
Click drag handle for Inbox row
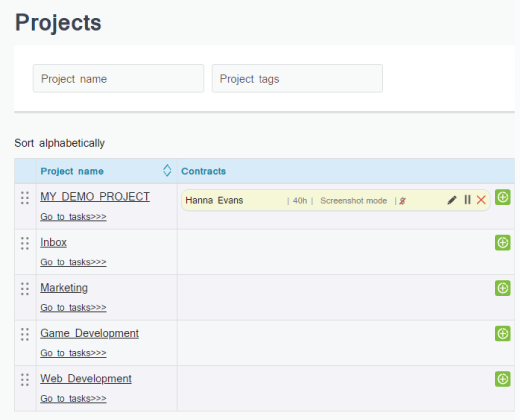click(25, 243)
